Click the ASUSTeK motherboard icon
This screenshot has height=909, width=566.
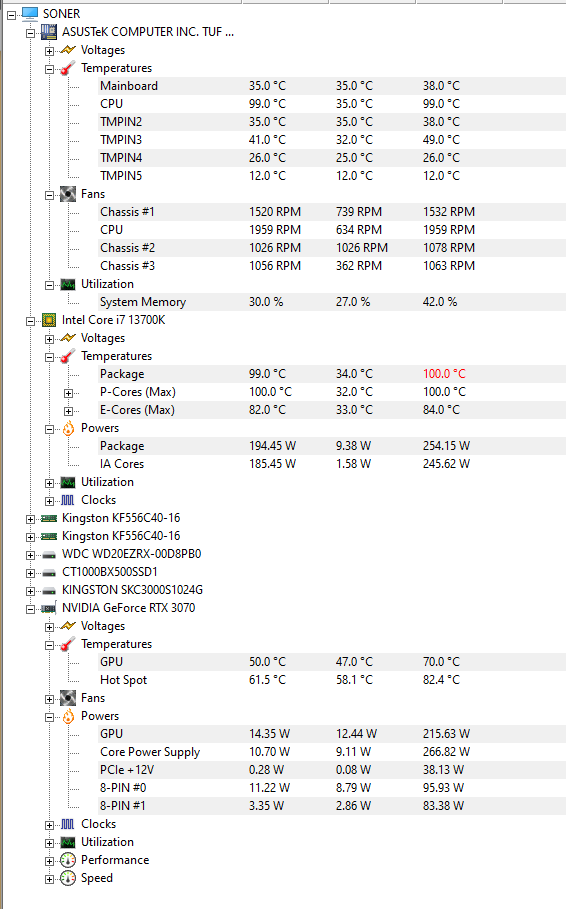[x=49, y=32]
